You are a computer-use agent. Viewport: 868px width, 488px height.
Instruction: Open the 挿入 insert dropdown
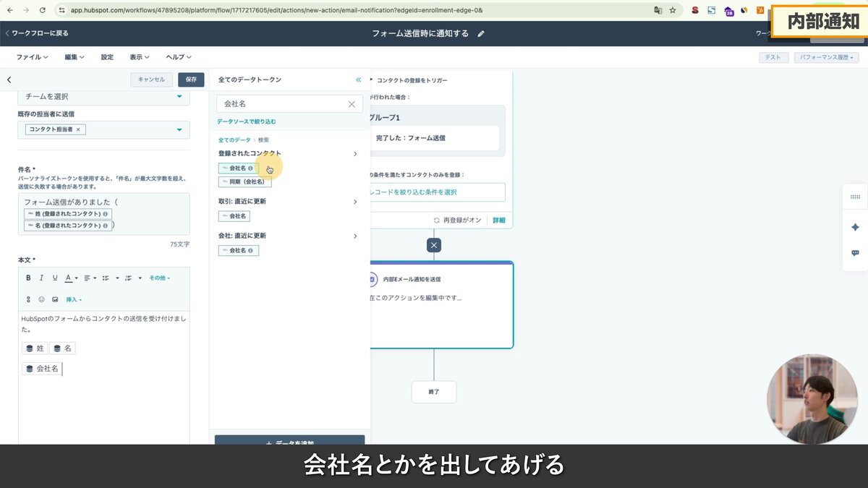[x=72, y=299]
